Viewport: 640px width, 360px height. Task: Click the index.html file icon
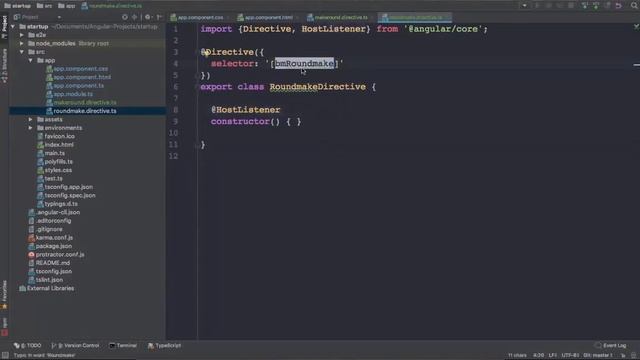point(40,145)
